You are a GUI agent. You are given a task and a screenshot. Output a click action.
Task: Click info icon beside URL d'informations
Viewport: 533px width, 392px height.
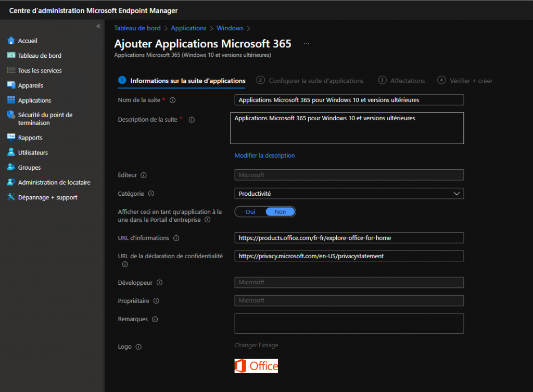(176, 238)
